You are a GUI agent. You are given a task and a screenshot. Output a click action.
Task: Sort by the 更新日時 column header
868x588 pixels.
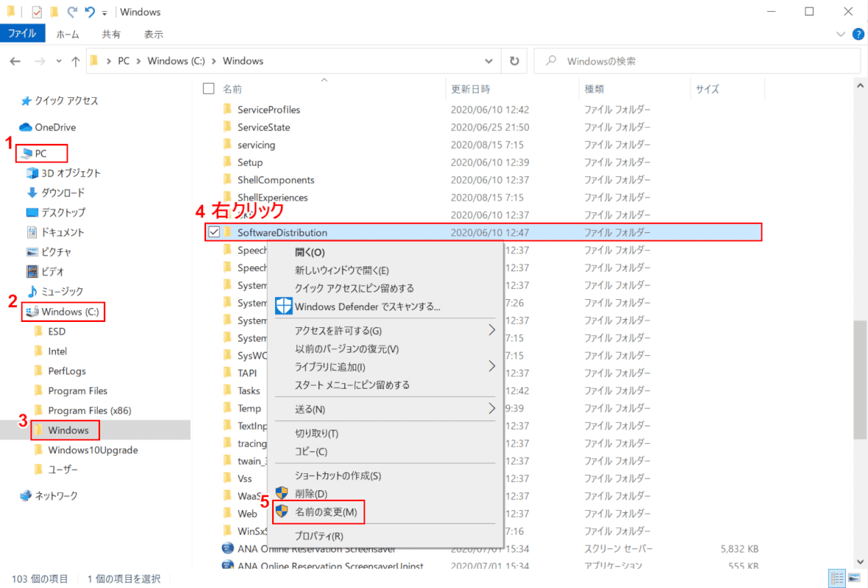tap(470, 89)
